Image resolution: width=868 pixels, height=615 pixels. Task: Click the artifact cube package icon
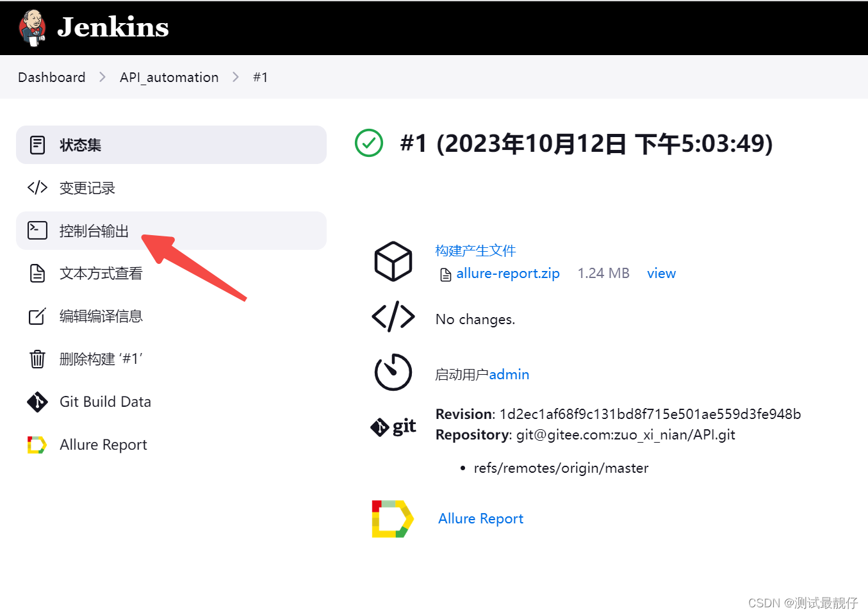[x=393, y=261]
